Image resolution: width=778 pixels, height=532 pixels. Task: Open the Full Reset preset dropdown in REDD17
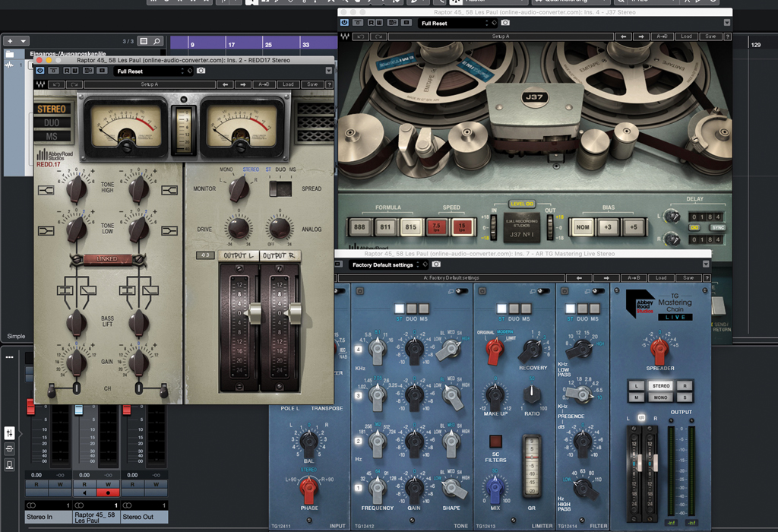pyautogui.click(x=149, y=71)
